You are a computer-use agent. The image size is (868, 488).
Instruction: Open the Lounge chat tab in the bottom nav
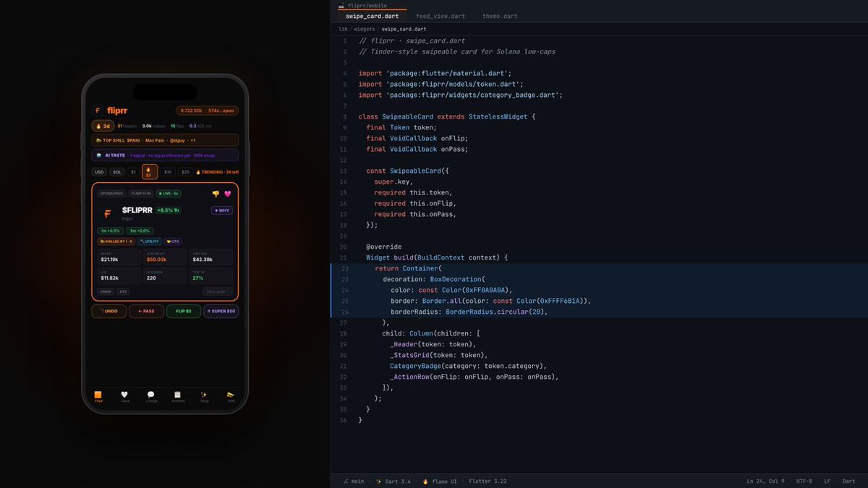(x=151, y=396)
